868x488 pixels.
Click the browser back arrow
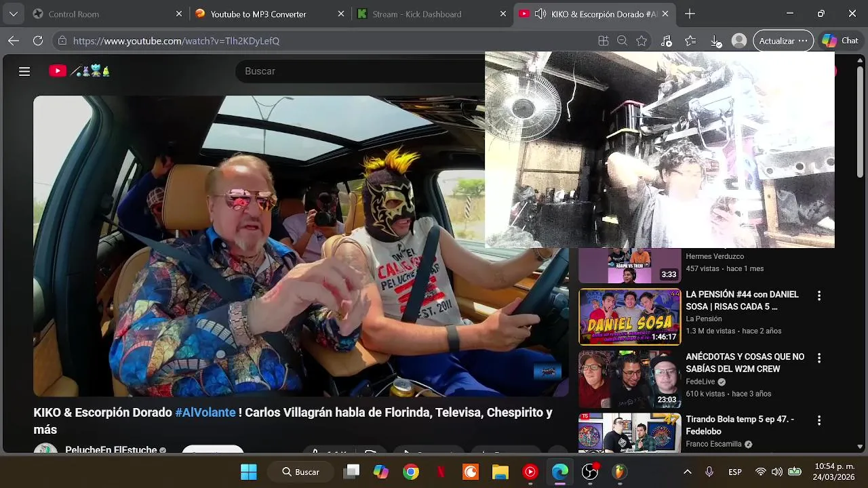14,41
